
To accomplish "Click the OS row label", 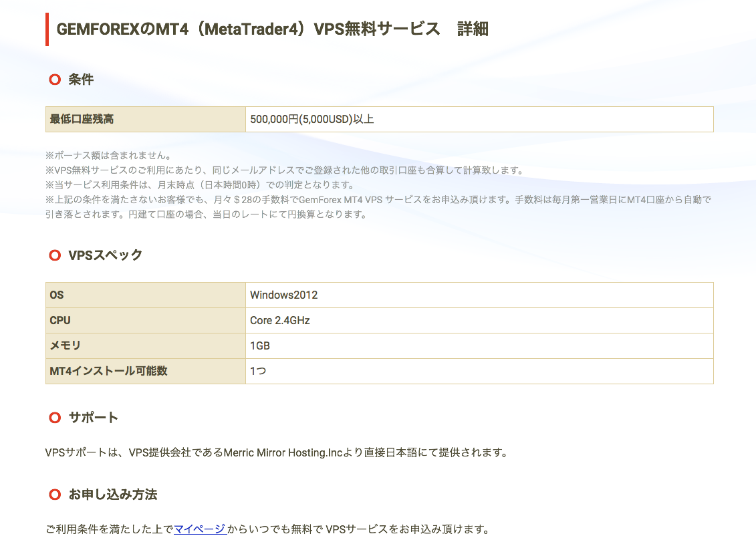I will 146,295.
